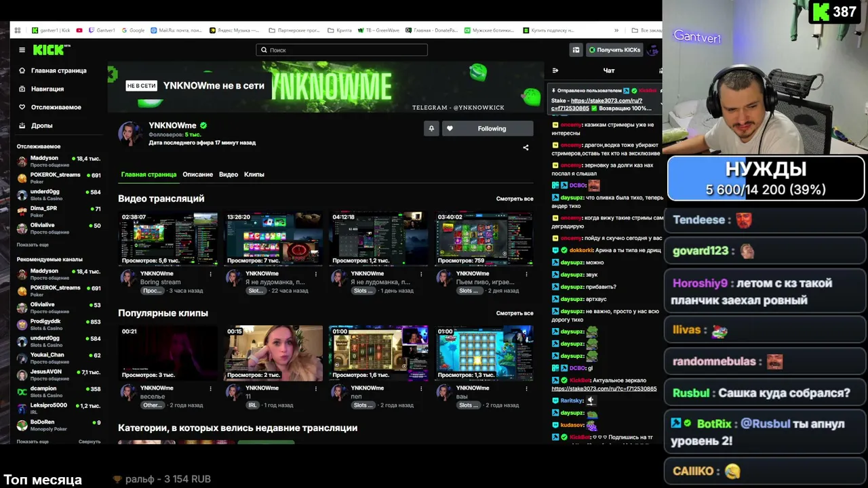This screenshot has height=488, width=868.
Task: Click the Other category tag under веселье
Action: click(x=153, y=405)
